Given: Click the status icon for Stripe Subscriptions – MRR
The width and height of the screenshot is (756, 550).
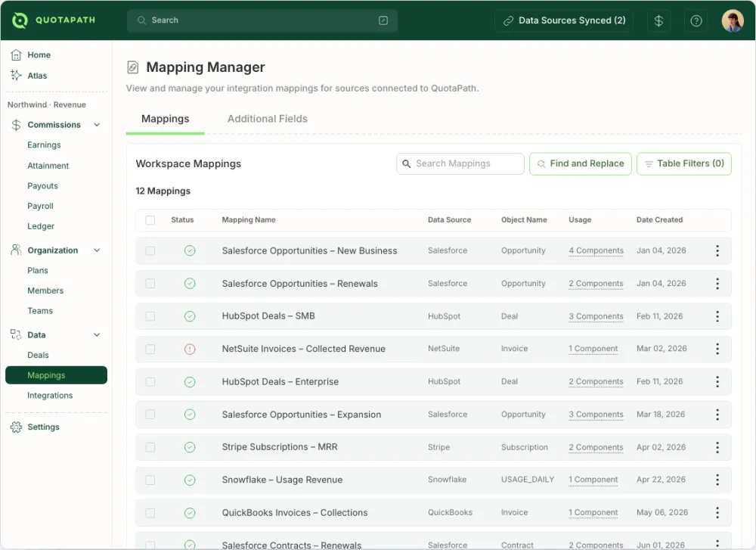Looking at the screenshot, I should [x=190, y=447].
